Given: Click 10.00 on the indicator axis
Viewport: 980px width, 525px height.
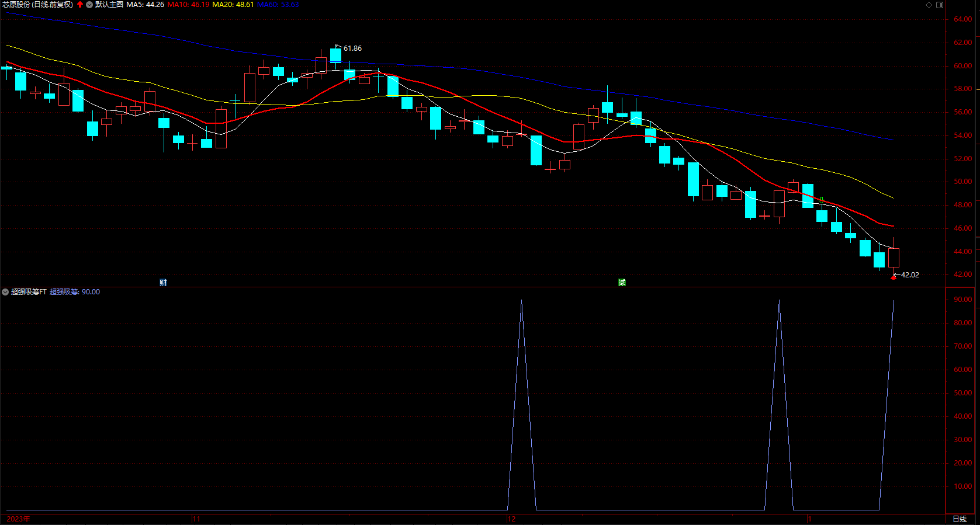Looking at the screenshot, I should tap(963, 486).
